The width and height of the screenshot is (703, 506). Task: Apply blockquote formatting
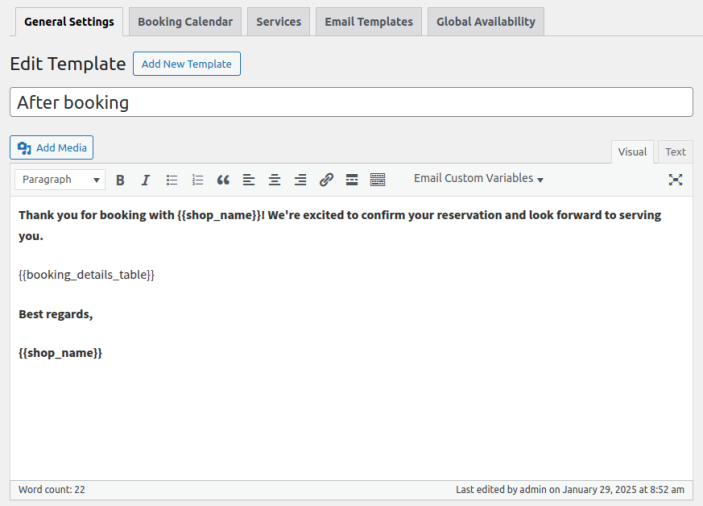point(223,180)
